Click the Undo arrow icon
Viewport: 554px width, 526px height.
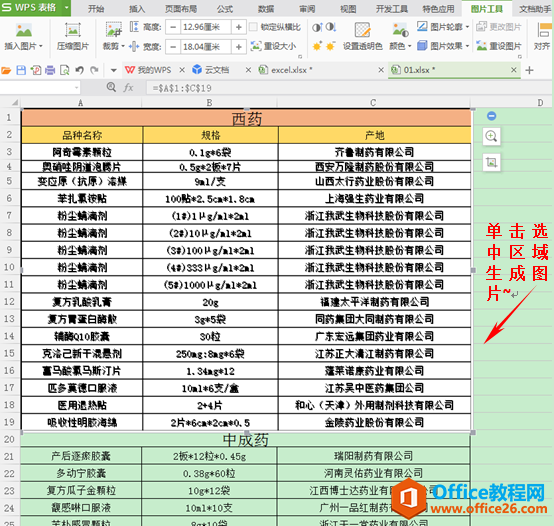point(79,70)
